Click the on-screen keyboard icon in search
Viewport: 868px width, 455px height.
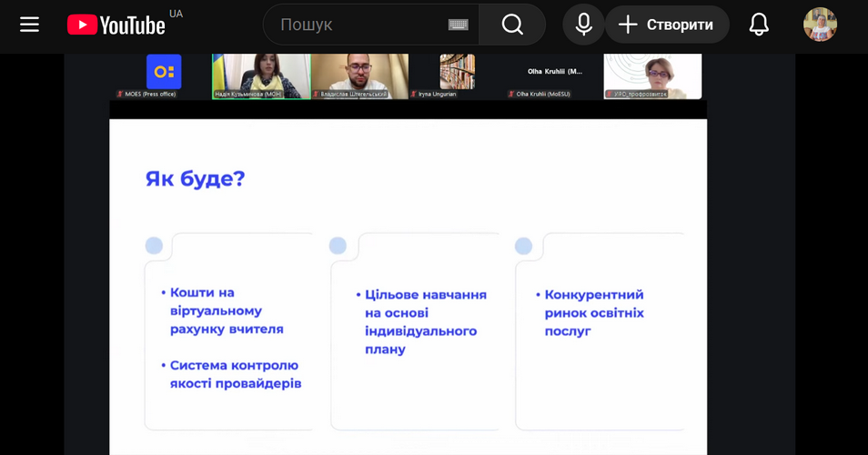tap(459, 25)
